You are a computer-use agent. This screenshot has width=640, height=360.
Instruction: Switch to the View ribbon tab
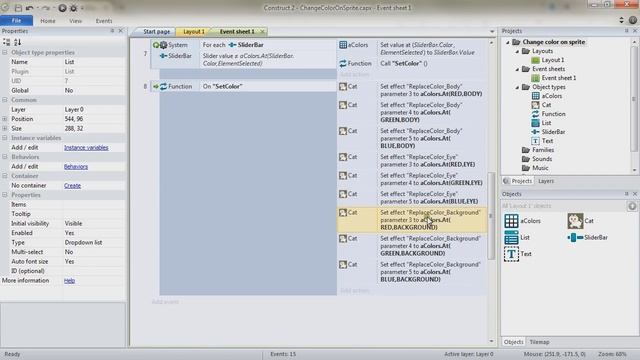point(76,21)
